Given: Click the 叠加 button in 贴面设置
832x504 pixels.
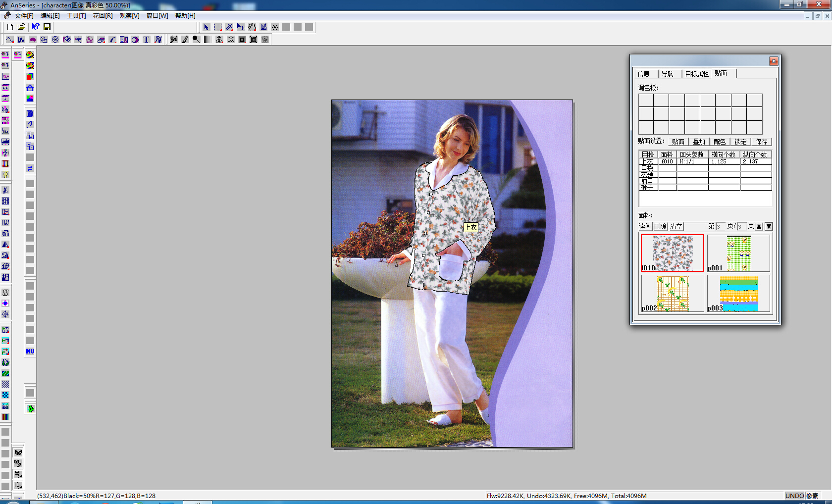Looking at the screenshot, I should point(699,142).
